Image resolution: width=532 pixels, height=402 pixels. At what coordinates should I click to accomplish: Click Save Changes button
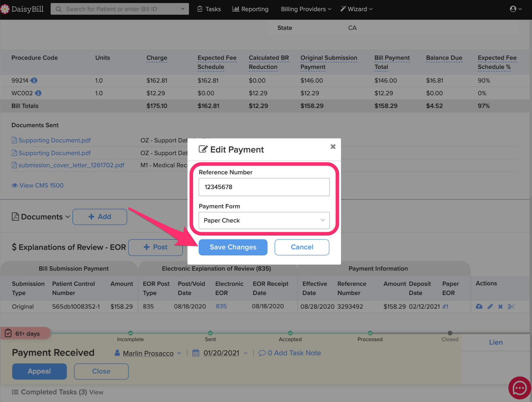point(233,247)
